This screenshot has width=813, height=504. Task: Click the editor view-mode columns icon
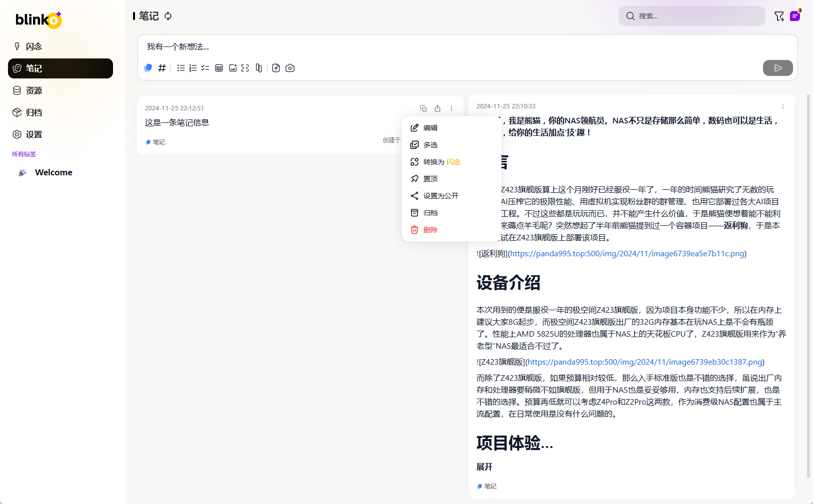(x=258, y=68)
